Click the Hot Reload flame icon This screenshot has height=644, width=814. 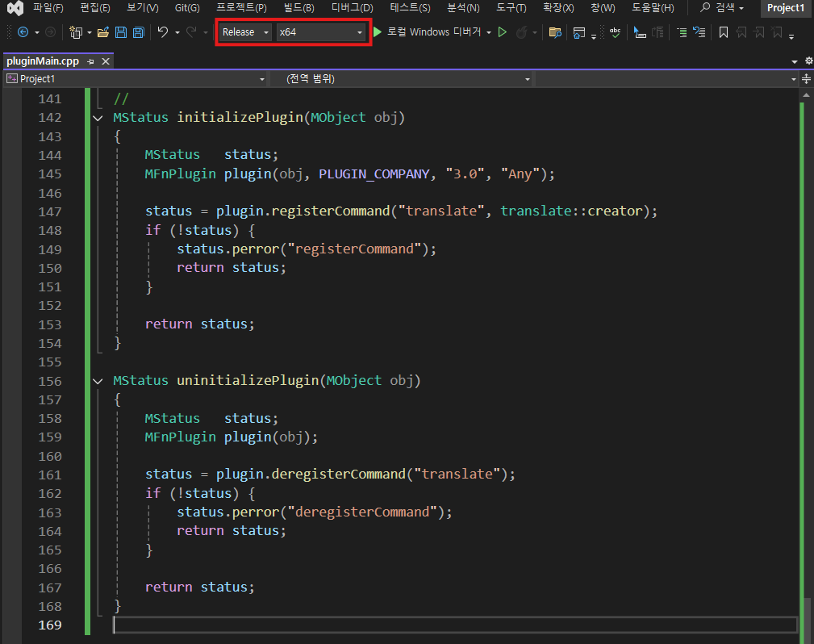(x=522, y=32)
